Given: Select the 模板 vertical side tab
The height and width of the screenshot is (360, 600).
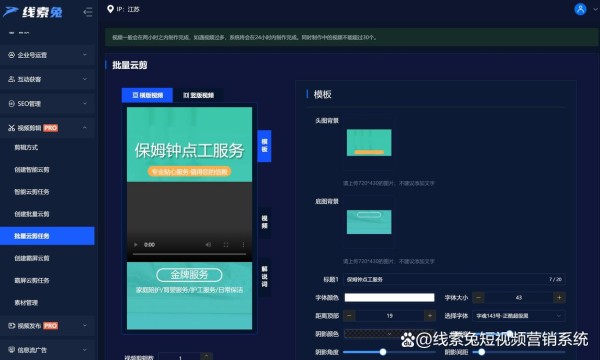Looking at the screenshot, I should point(264,146).
